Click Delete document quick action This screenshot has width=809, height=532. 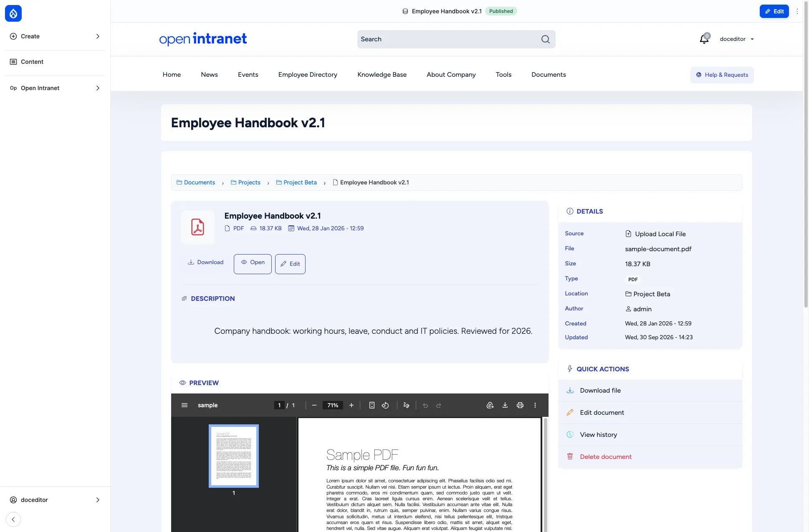coord(650,457)
